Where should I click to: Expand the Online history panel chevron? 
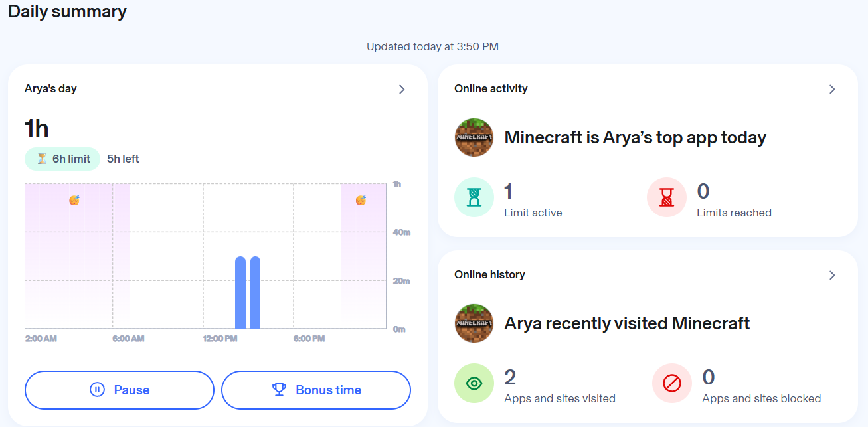832,274
